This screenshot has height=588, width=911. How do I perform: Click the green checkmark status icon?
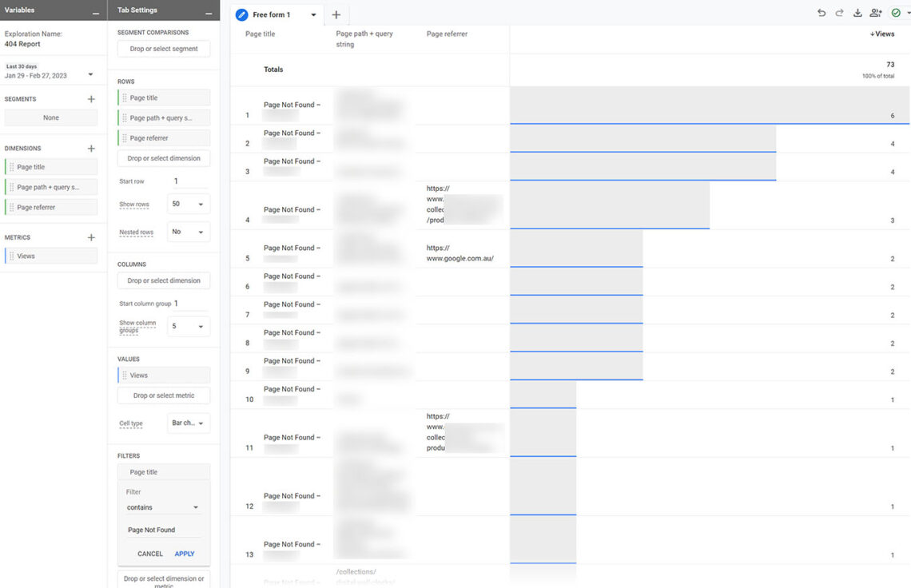(x=896, y=13)
